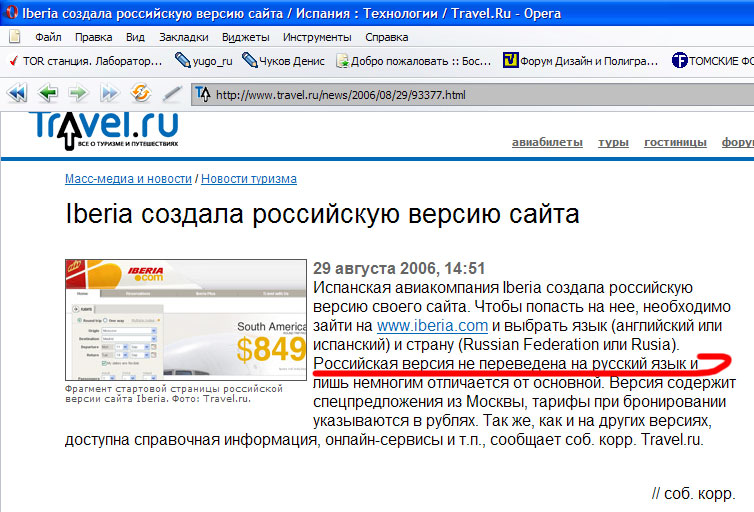This screenshot has height=512, width=754.
Task: Open Масс-медиа и новости breadcrumb
Action: pyautogui.click(x=128, y=179)
